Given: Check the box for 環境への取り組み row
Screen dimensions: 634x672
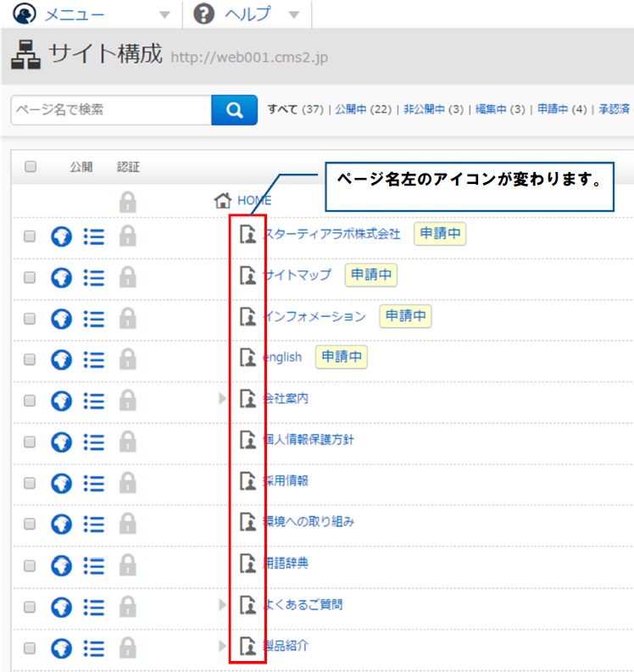Looking at the screenshot, I should click(30, 524).
